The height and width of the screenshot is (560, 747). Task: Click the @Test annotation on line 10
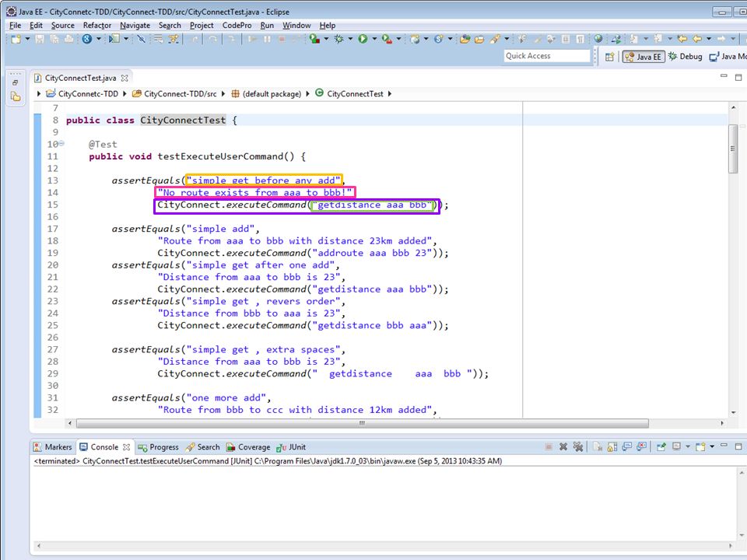coord(103,145)
